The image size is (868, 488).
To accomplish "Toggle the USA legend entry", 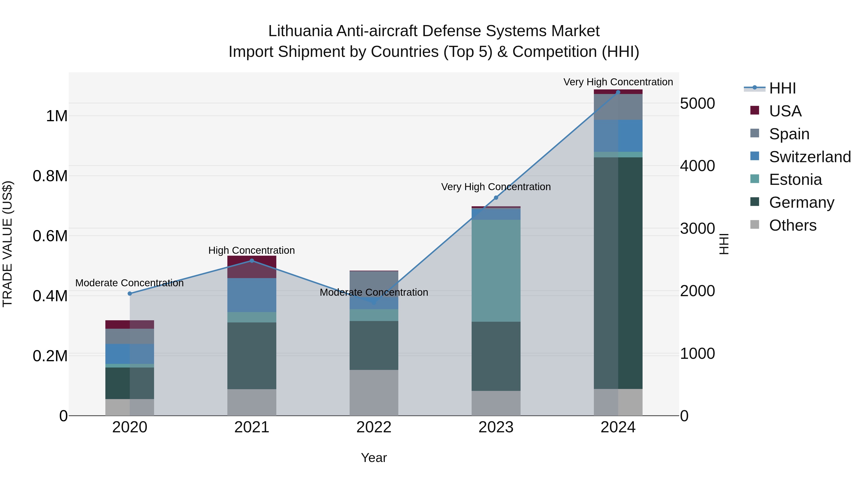I will pyautogui.click(x=776, y=111).
